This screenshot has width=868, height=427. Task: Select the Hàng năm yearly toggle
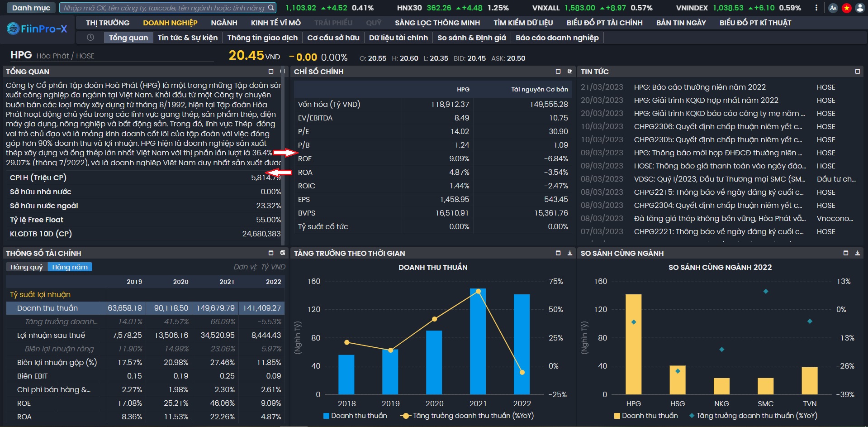click(70, 267)
